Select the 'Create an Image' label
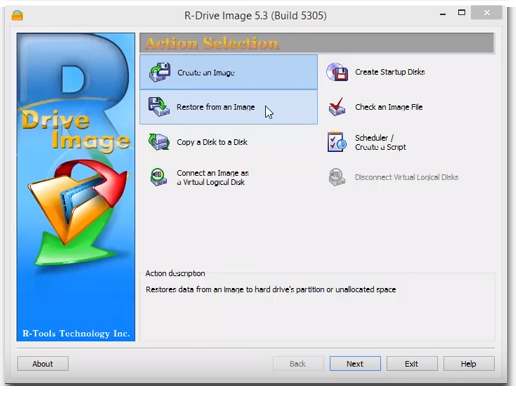The image size is (516, 393). (x=206, y=72)
